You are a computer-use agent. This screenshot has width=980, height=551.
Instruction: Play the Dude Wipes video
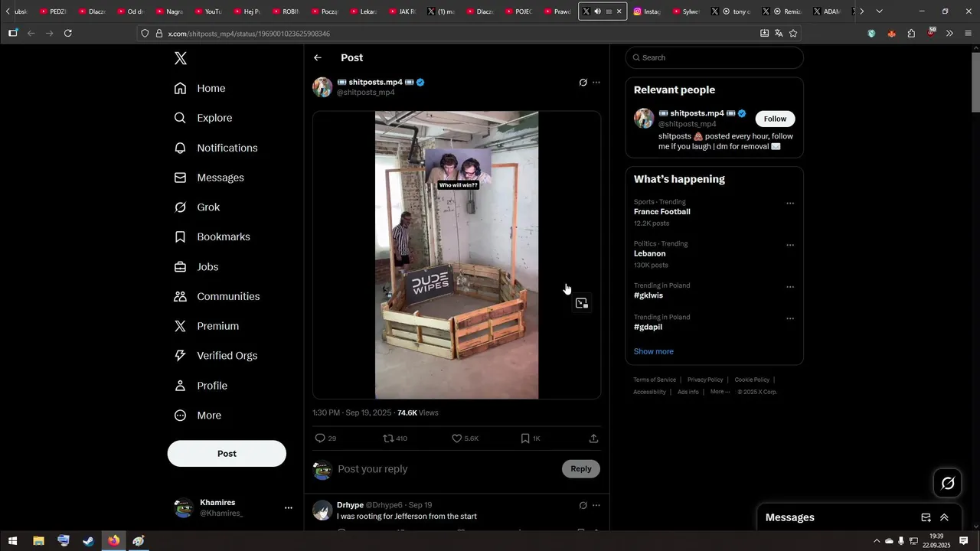pyautogui.click(x=456, y=255)
